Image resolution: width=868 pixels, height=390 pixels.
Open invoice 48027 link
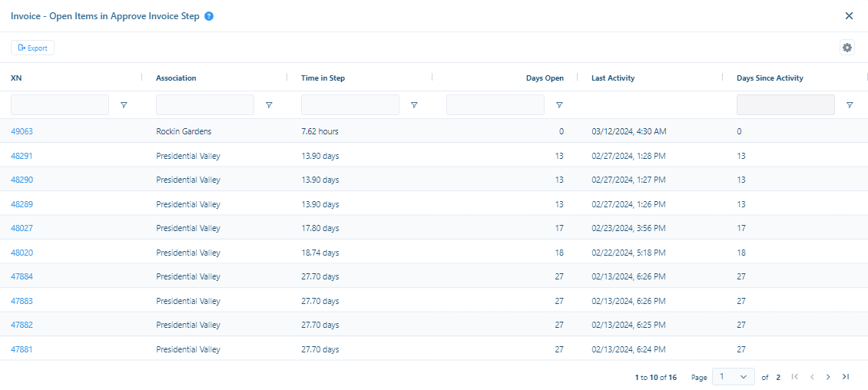(22, 228)
